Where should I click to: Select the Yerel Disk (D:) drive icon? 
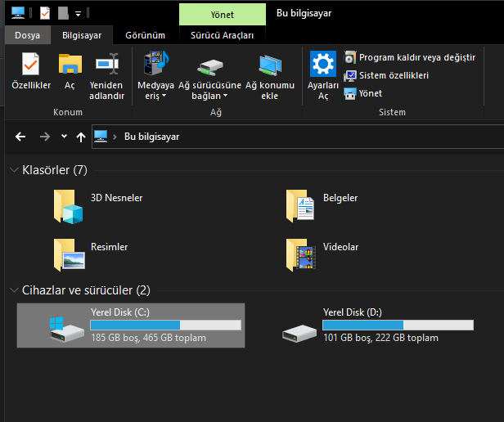(x=299, y=334)
